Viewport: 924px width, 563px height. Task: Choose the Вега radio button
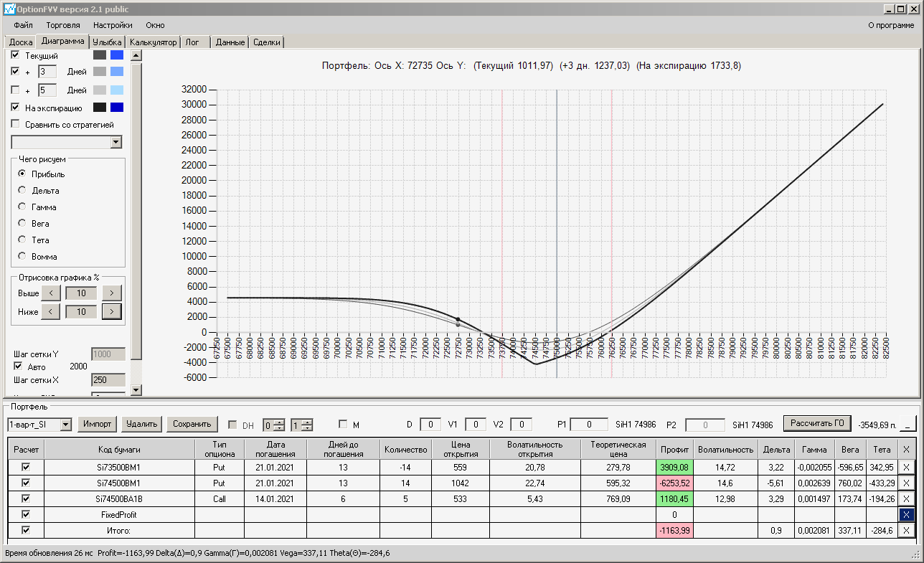coord(22,224)
